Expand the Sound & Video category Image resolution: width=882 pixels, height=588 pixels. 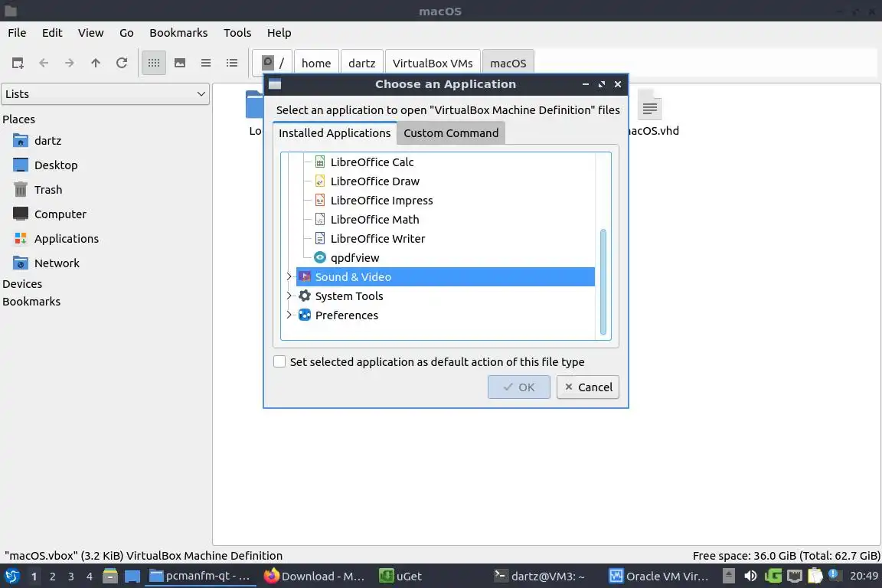(x=289, y=276)
